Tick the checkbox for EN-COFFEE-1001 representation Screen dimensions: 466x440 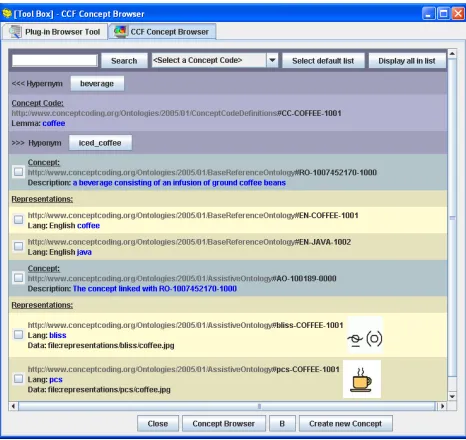click(x=18, y=219)
